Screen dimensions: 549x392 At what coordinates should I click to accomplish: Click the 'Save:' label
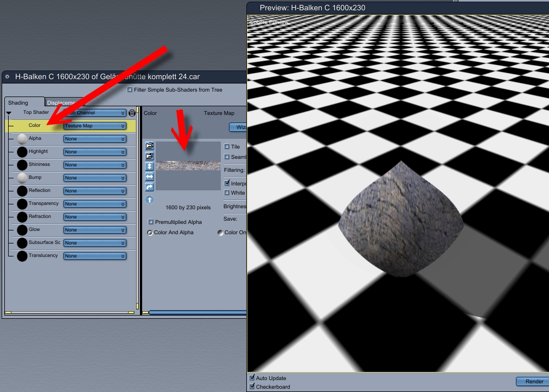coord(231,219)
